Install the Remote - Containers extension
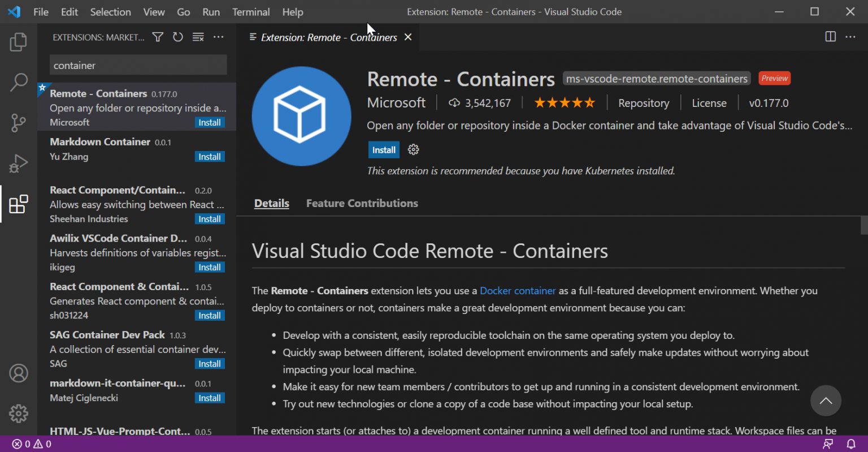The height and width of the screenshot is (452, 868). (383, 149)
